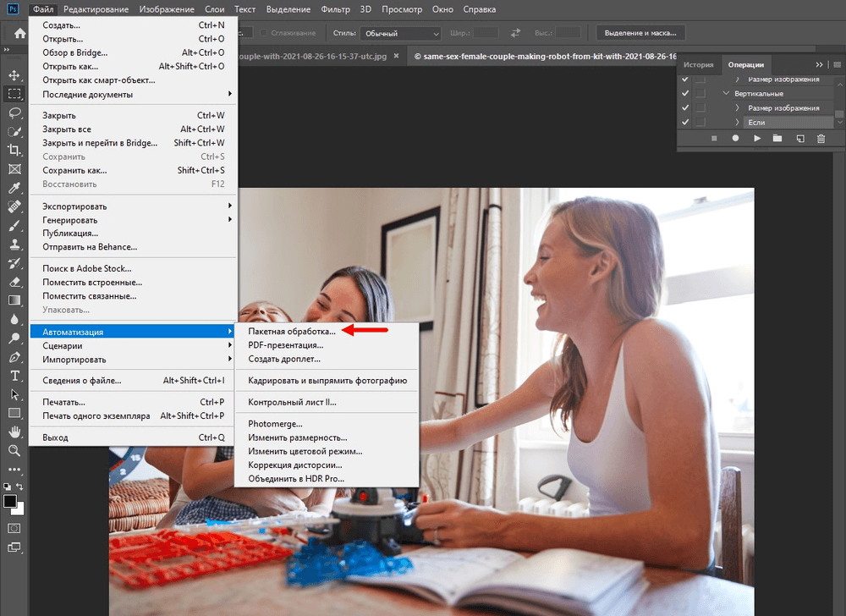The height and width of the screenshot is (616, 846).
Task: Select the Frame tool
Action: [x=14, y=169]
